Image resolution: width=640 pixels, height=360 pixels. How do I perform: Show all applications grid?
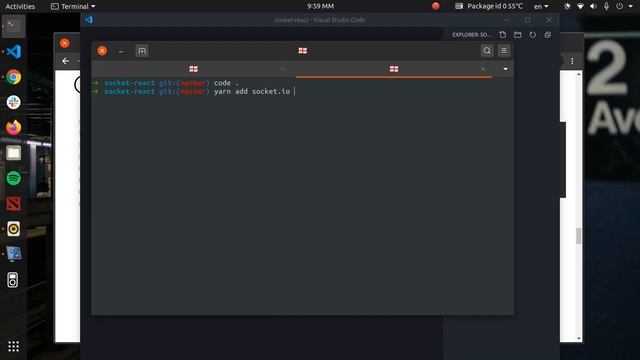[x=13, y=347]
